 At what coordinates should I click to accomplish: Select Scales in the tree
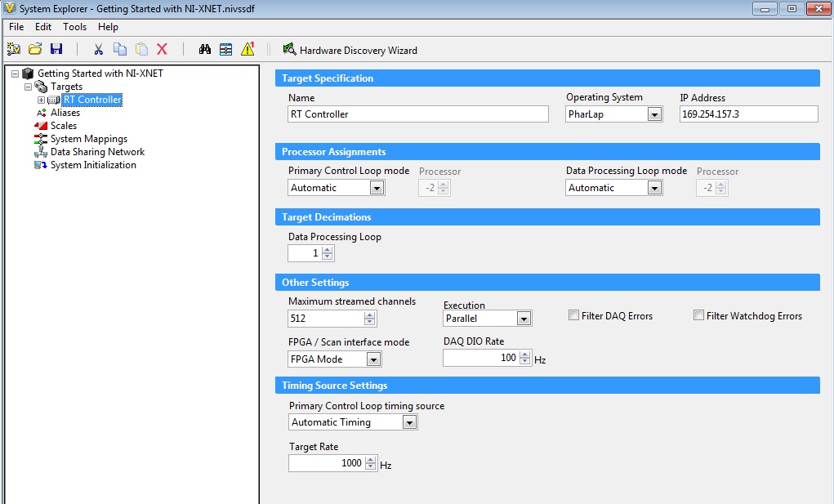coord(64,126)
